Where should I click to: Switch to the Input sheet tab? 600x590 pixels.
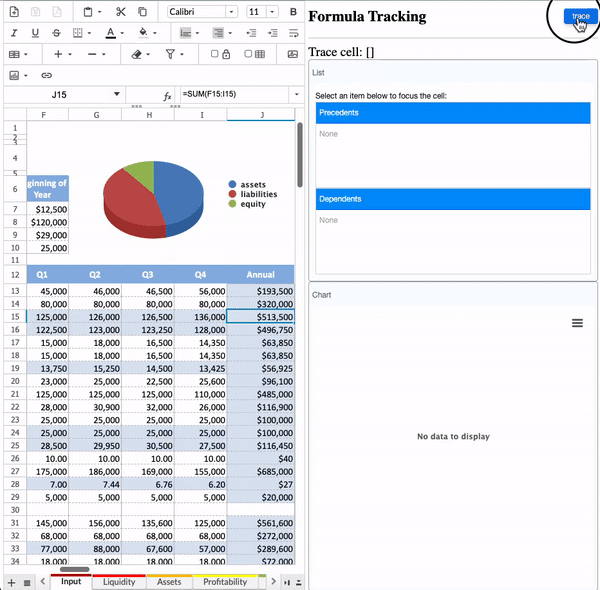[71, 582]
